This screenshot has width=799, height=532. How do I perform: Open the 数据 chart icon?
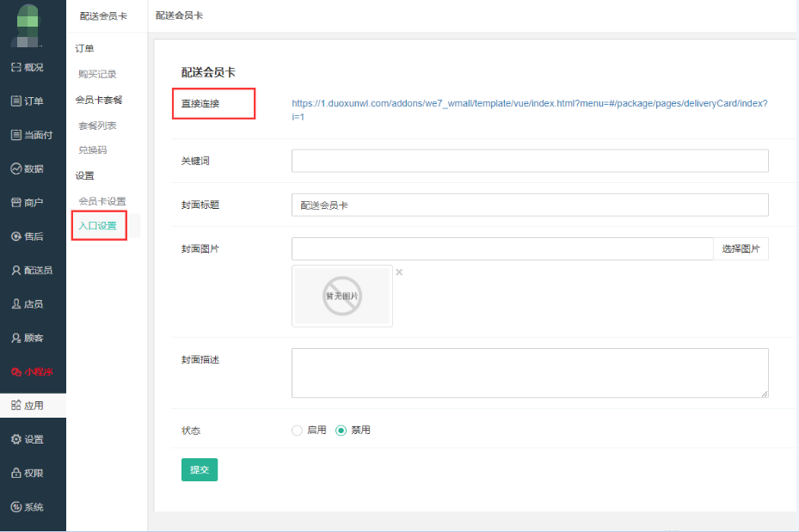pos(16,168)
